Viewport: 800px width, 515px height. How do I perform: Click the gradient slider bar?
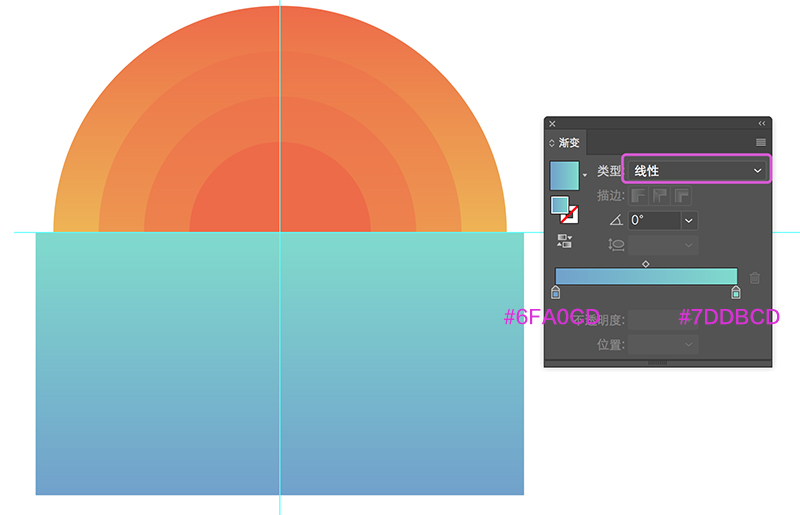(x=646, y=276)
